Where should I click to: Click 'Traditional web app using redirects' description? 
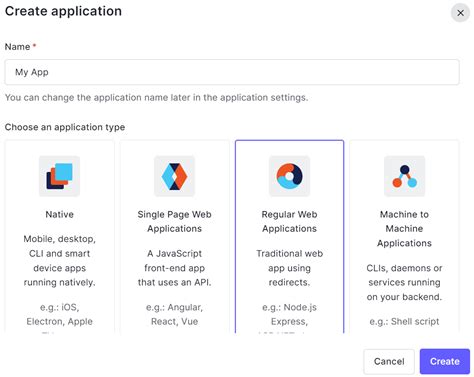pos(289,268)
